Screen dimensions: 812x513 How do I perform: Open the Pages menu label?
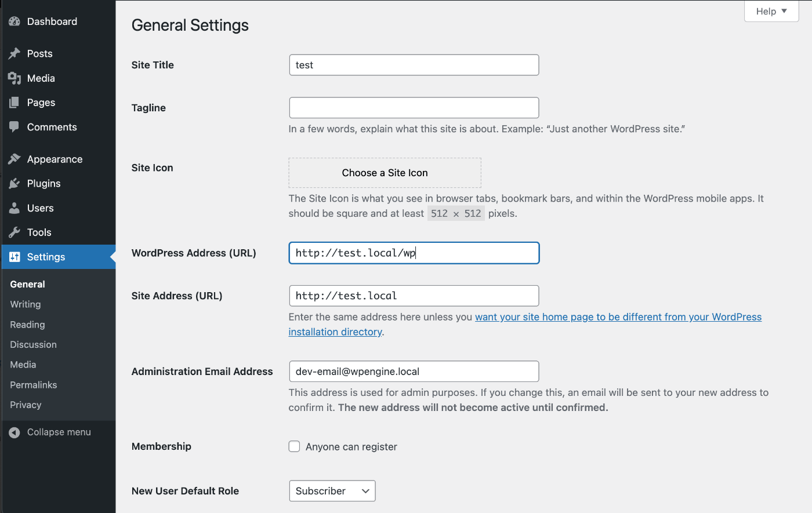[41, 103]
